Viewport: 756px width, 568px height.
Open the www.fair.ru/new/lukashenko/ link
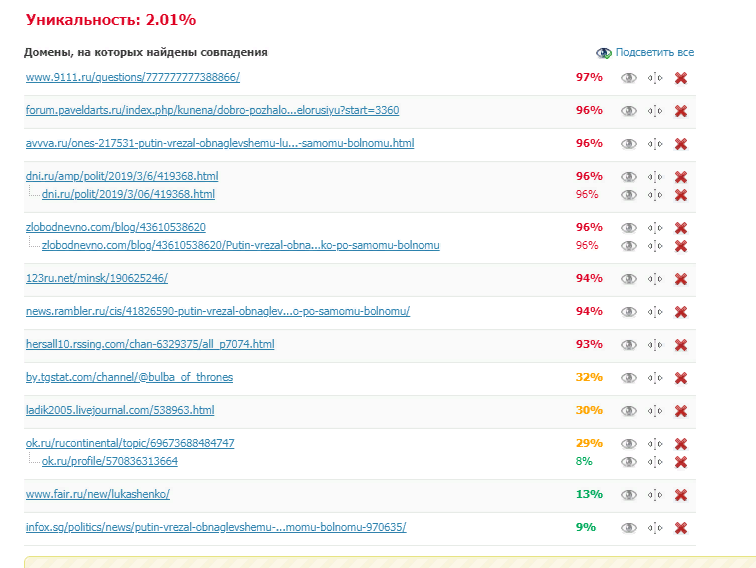tap(97, 494)
